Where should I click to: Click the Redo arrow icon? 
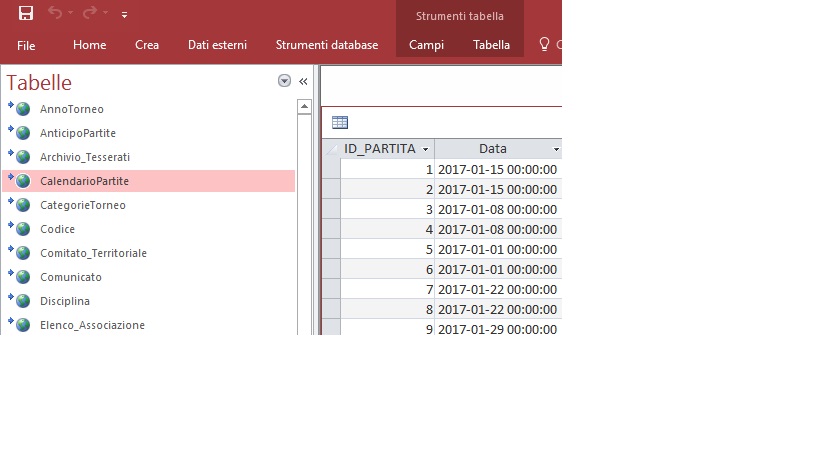pos(89,13)
